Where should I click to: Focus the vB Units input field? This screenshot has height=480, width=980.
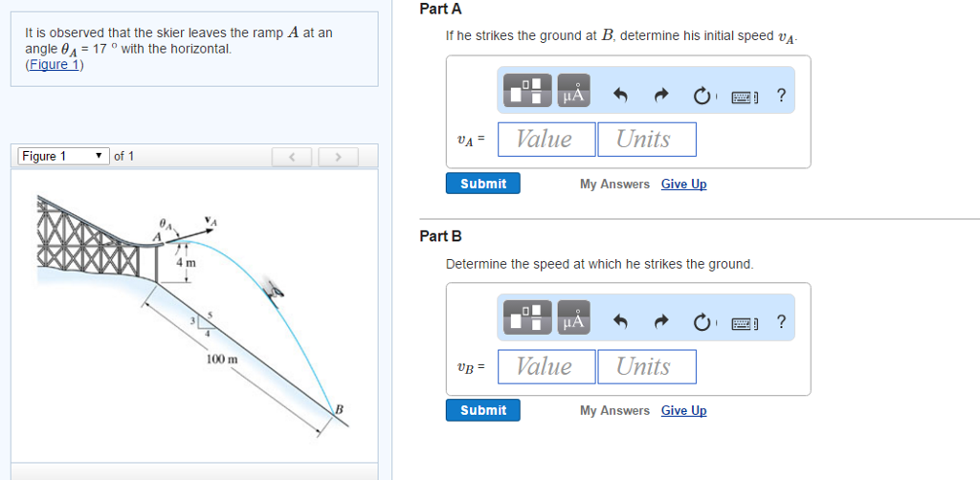tap(647, 366)
